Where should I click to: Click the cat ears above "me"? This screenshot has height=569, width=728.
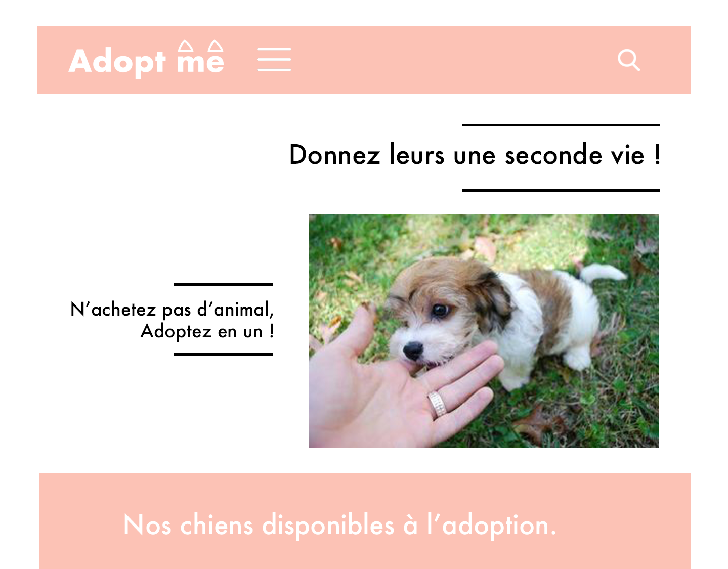coord(201,46)
